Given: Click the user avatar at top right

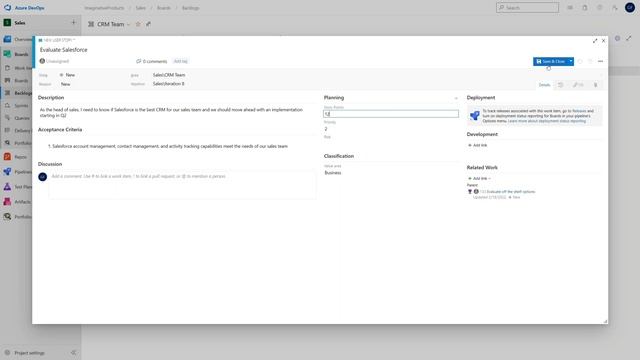Looking at the screenshot, I should 630,8.
